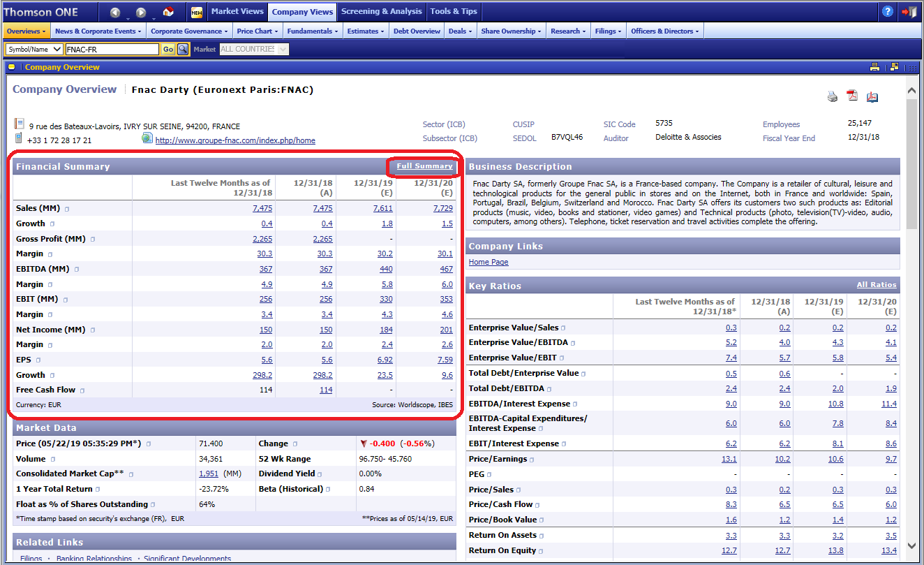The height and width of the screenshot is (565, 924).
Task: Open Screening & Analysis tab
Action: (381, 11)
